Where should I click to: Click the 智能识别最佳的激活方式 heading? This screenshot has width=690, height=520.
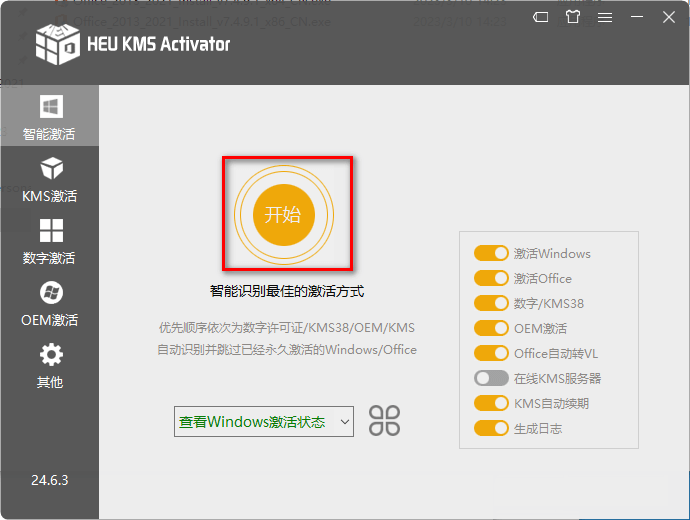pyautogui.click(x=287, y=291)
